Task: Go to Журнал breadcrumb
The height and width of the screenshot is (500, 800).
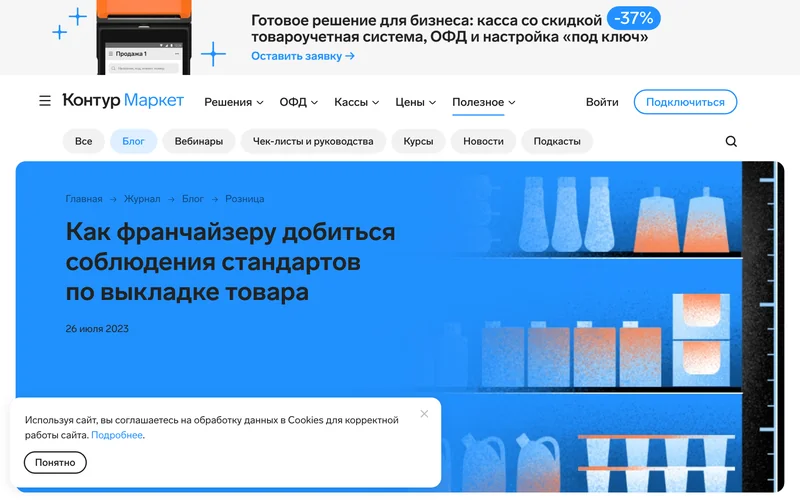Action: tap(142, 199)
